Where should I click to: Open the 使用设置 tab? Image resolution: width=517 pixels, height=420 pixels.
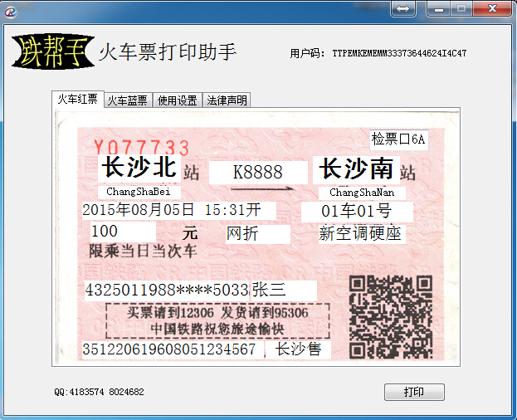click(178, 100)
